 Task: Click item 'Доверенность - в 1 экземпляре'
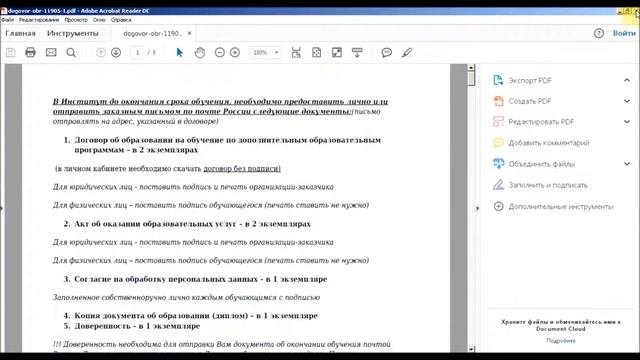pos(137,326)
